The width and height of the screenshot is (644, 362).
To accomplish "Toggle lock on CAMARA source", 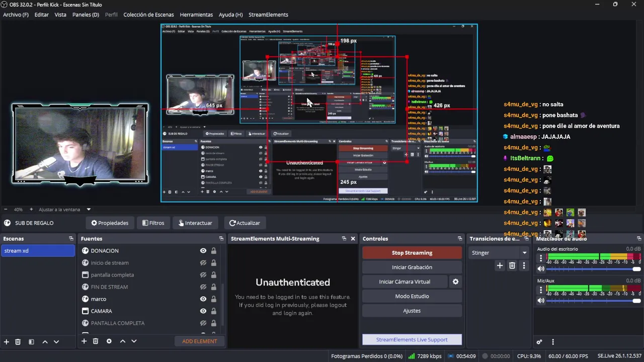I will pyautogui.click(x=214, y=311).
